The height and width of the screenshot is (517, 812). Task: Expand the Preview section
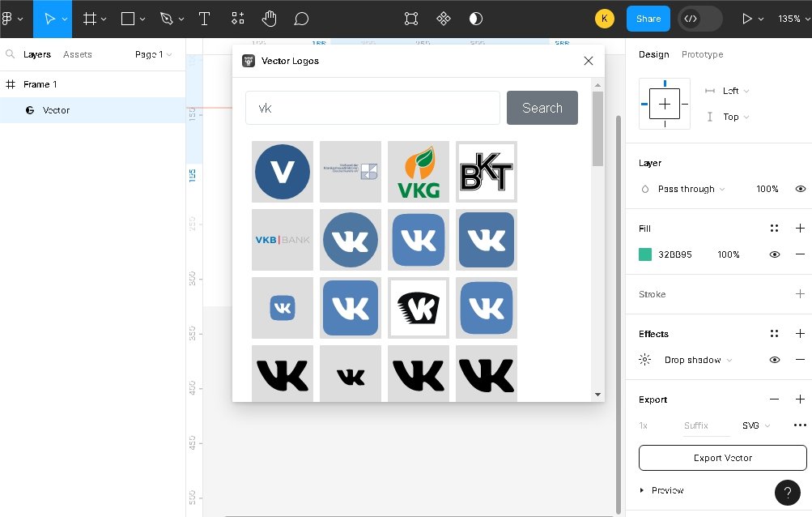pos(642,490)
